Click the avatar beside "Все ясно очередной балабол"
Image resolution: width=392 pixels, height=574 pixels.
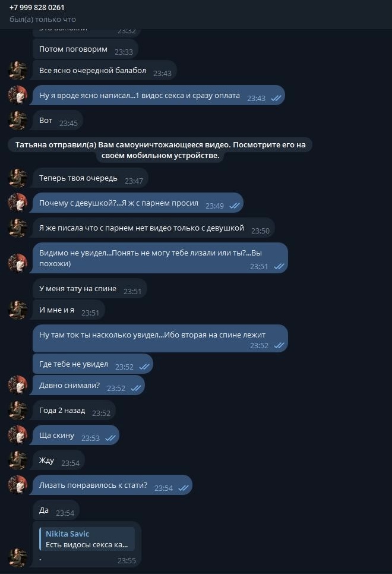tap(18, 71)
